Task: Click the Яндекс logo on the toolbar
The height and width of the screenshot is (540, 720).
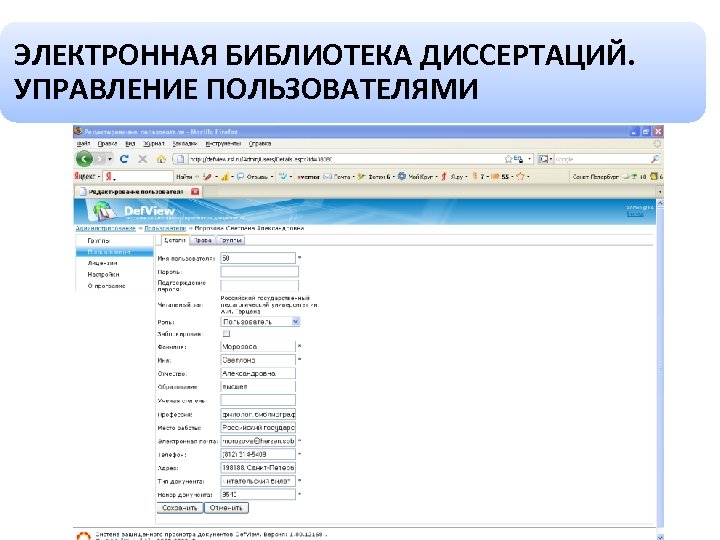Action: 84,176
